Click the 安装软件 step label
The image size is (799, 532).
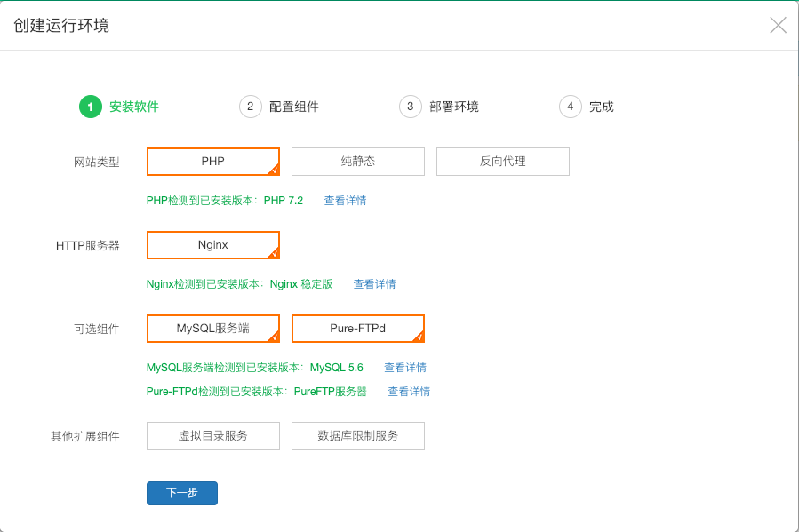[x=134, y=107]
